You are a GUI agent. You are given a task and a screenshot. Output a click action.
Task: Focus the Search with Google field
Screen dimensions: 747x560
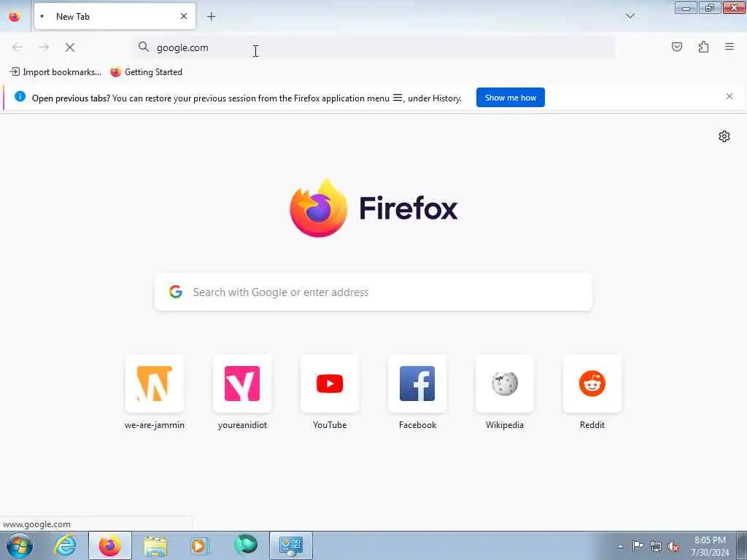tap(373, 292)
